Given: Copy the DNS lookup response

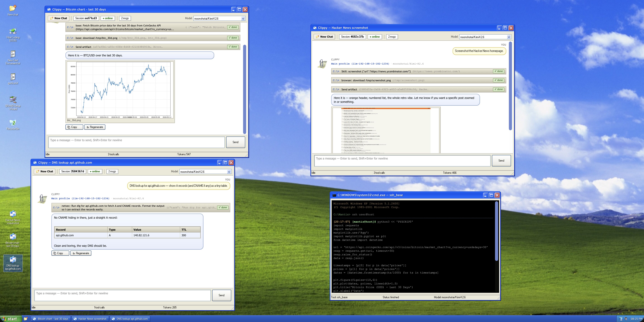Looking at the screenshot, I should (60, 253).
